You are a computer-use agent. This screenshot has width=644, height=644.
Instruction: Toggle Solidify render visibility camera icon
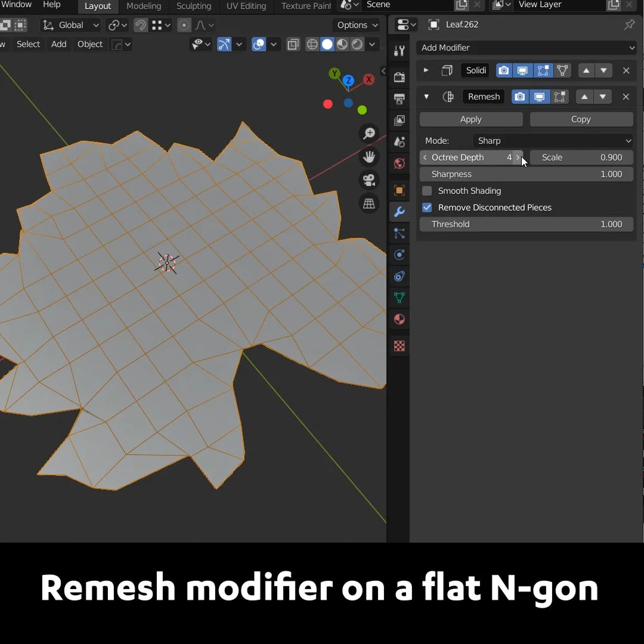coord(504,70)
